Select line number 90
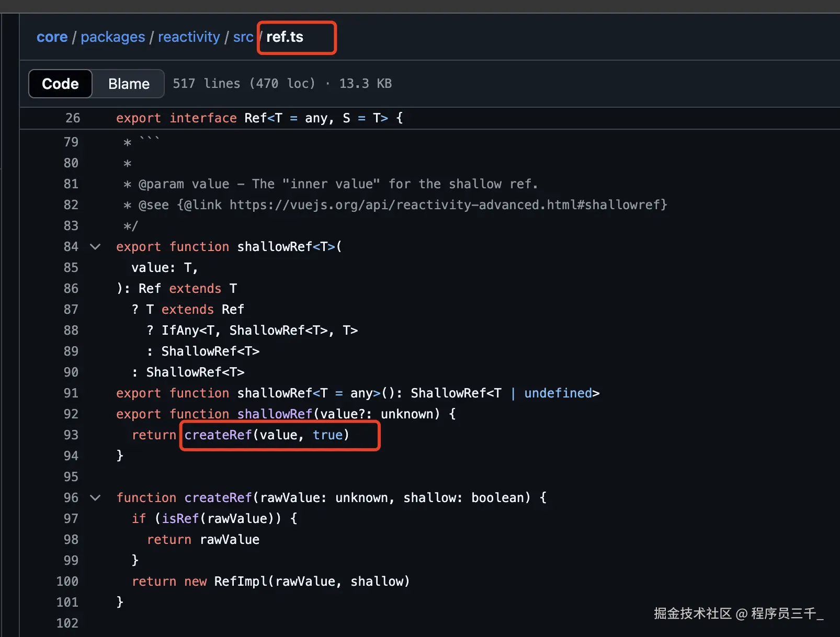840x637 pixels. pos(71,372)
